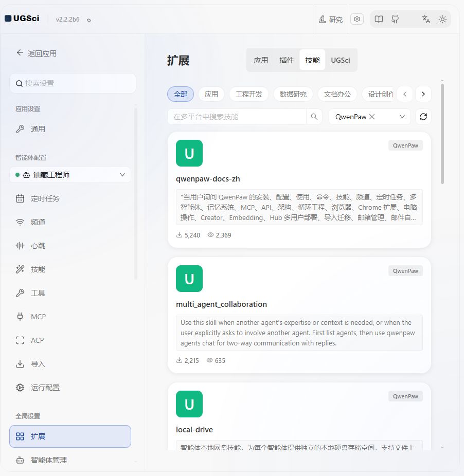The image size is (464, 476).
Task: Click QwenPaw tag on multi_agent_collaboration card
Action: click(x=405, y=271)
